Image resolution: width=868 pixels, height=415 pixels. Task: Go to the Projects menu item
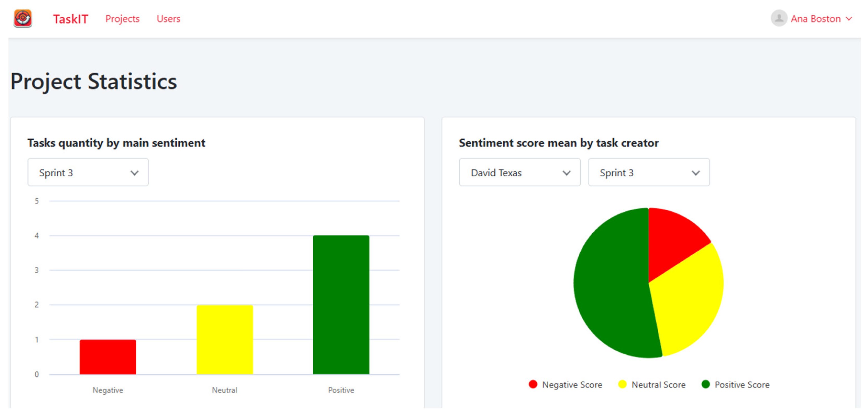(122, 19)
